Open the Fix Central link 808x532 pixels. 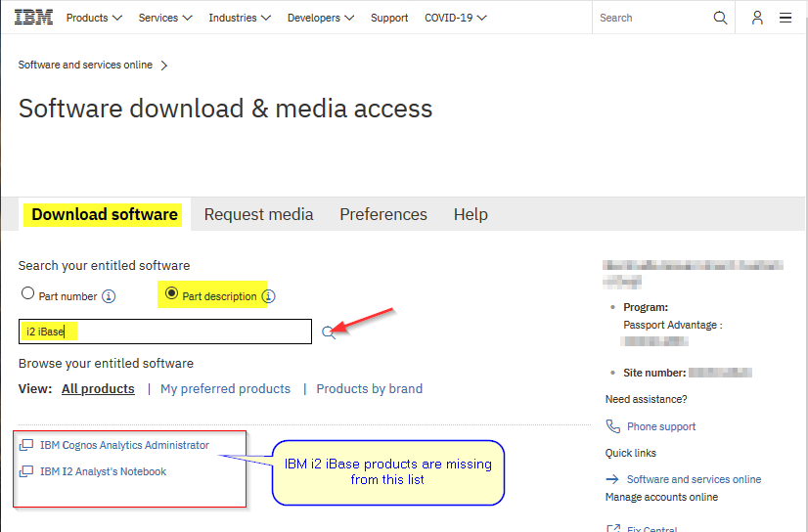651,528
